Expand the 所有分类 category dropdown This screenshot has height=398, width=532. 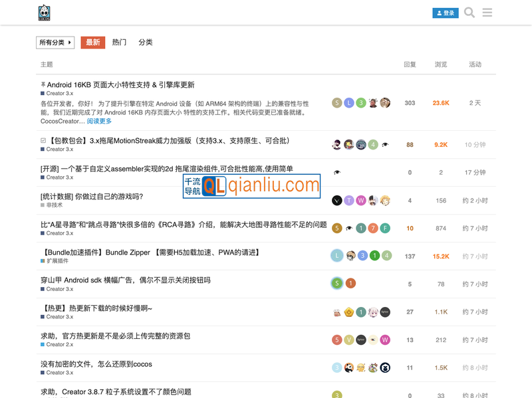pyautogui.click(x=55, y=42)
